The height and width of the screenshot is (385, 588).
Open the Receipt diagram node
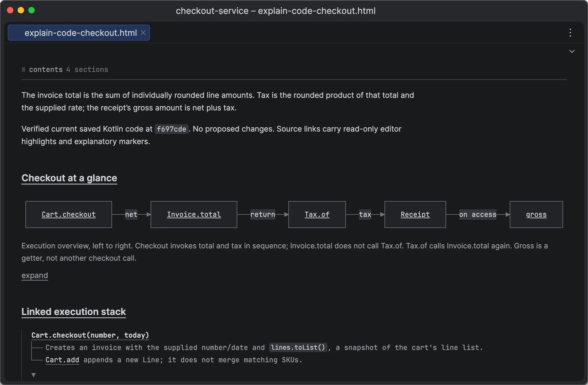[x=415, y=214]
